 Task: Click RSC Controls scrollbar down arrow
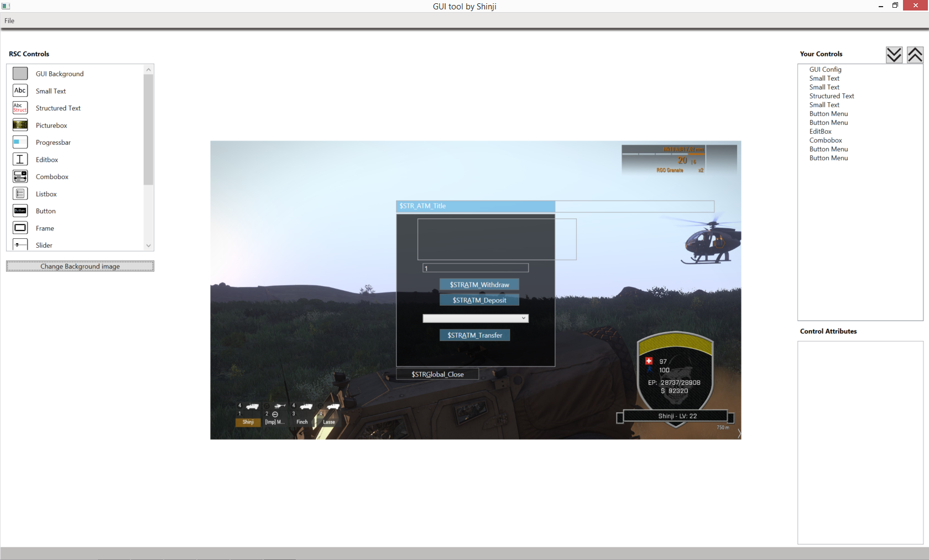point(148,245)
